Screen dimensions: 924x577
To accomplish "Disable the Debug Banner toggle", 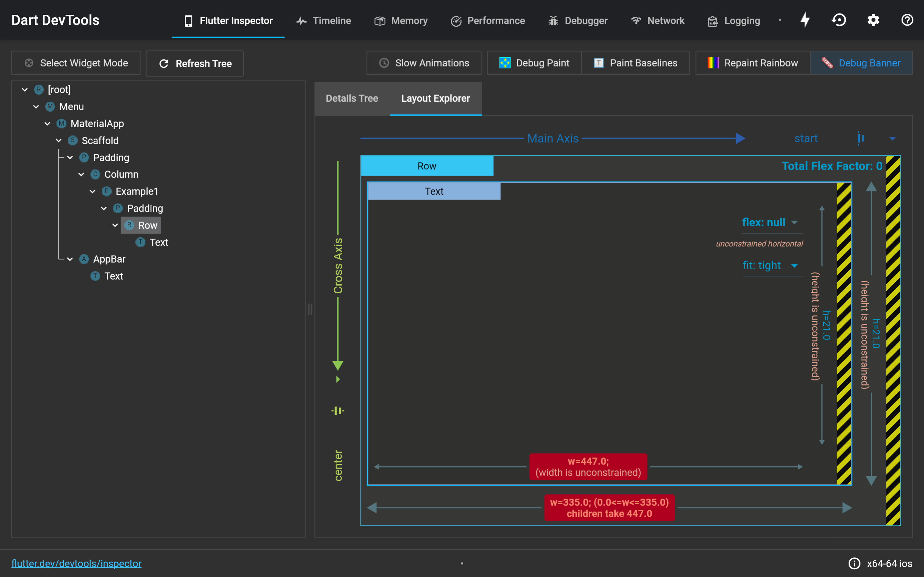I will pyautogui.click(x=861, y=63).
